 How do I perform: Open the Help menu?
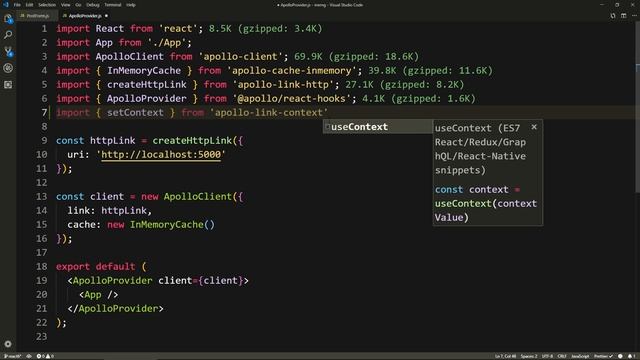click(131, 5)
